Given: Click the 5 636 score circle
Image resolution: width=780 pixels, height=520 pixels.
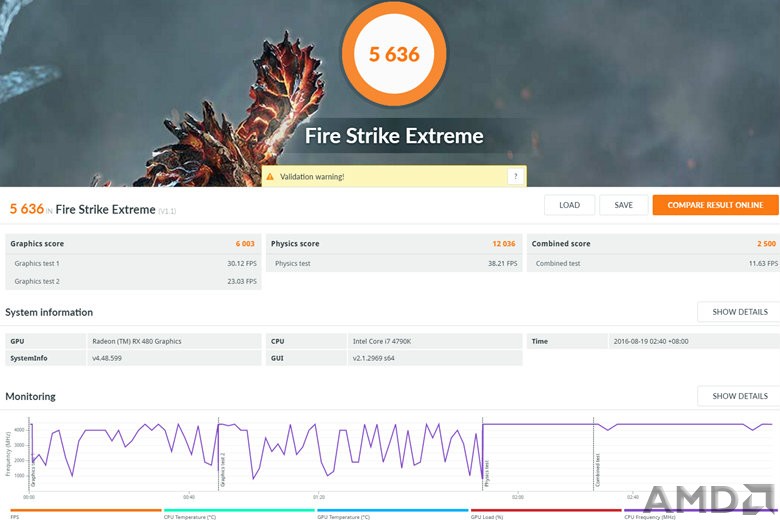Looking at the screenshot, I should click(x=394, y=54).
